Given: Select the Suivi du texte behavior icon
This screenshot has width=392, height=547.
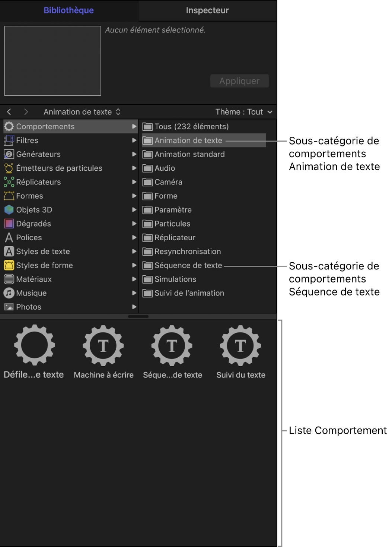Looking at the screenshot, I should click(240, 345).
